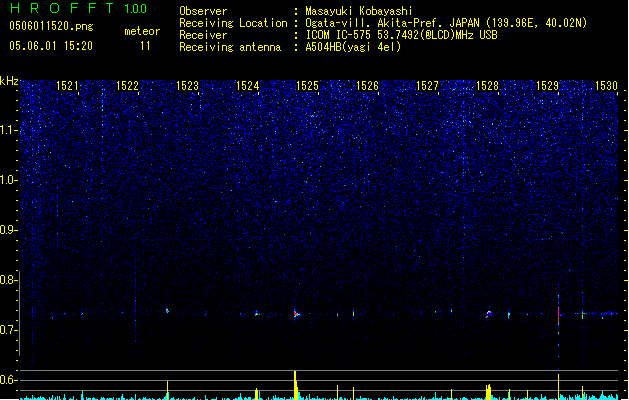Click the curved meteor echo before 1528
The width and height of the screenshot is (629, 400).
coord(489,314)
